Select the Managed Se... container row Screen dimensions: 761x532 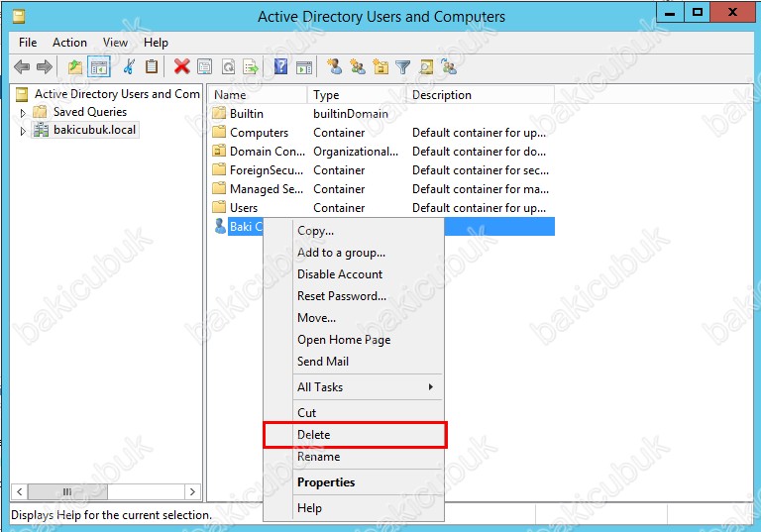pyautogui.click(x=382, y=189)
